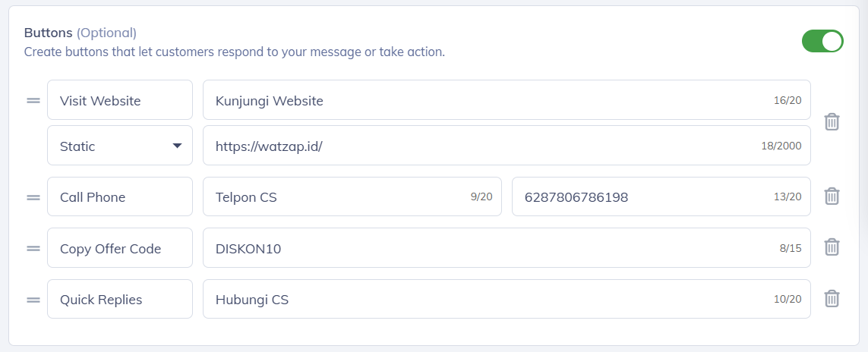Remove the Copy Offer Code row
Screen dimensions: 868x352
832,247
